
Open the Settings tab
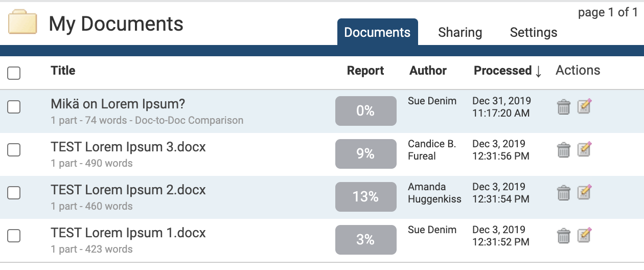click(533, 33)
